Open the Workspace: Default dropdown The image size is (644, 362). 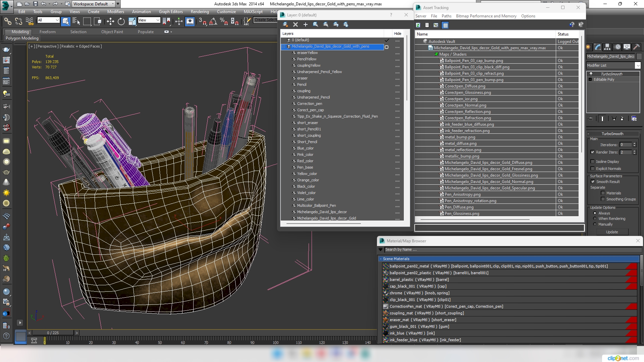pyautogui.click(x=94, y=4)
